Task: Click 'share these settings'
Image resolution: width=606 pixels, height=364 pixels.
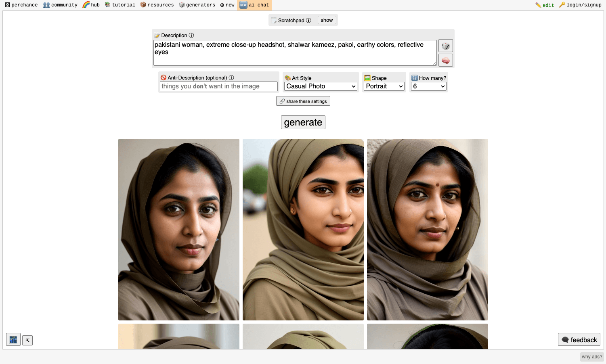Action: coord(303,101)
